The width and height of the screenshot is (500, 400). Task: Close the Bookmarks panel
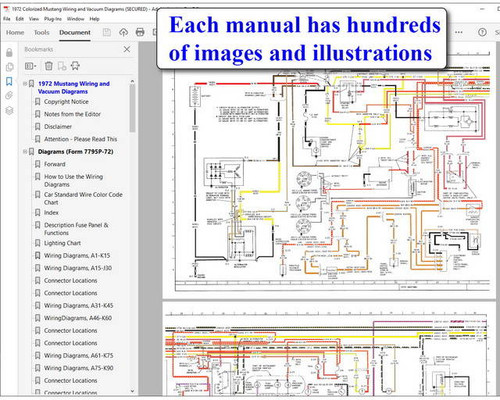click(127, 49)
